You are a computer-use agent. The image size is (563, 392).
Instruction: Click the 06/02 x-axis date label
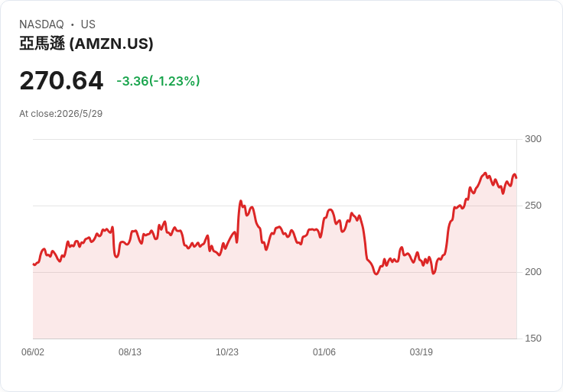(33, 352)
